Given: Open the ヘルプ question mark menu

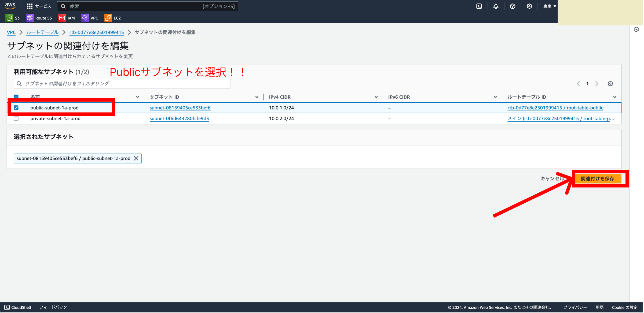Looking at the screenshot, I should (x=513, y=6).
